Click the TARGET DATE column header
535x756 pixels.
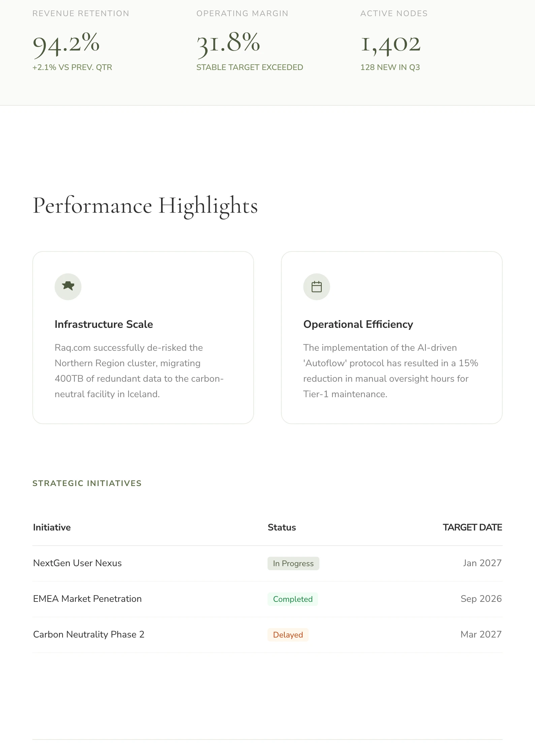[x=472, y=527]
